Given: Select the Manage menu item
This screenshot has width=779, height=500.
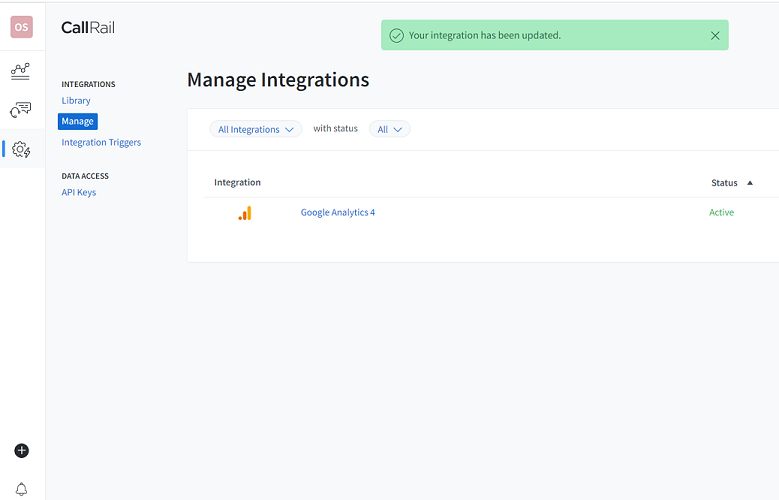Looking at the screenshot, I should click(78, 121).
